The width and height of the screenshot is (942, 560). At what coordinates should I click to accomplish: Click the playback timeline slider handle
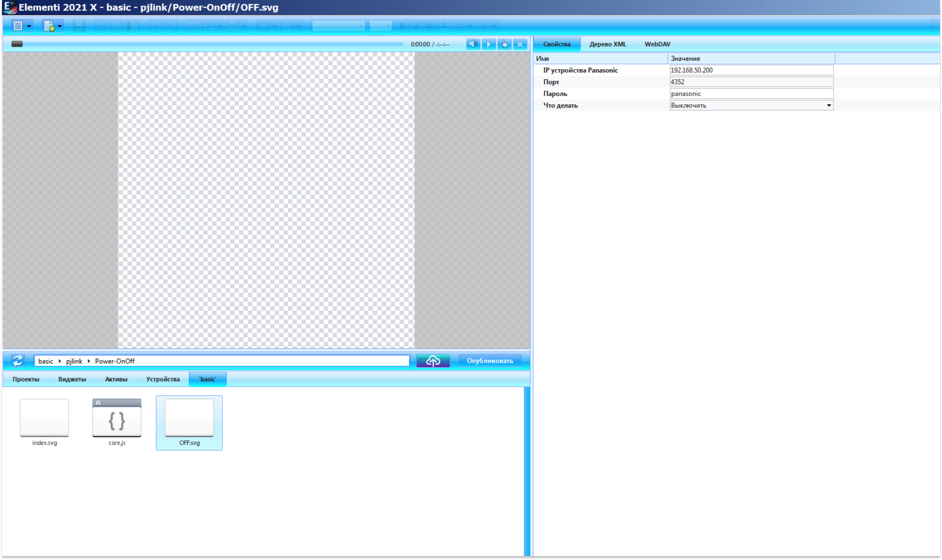(x=17, y=44)
